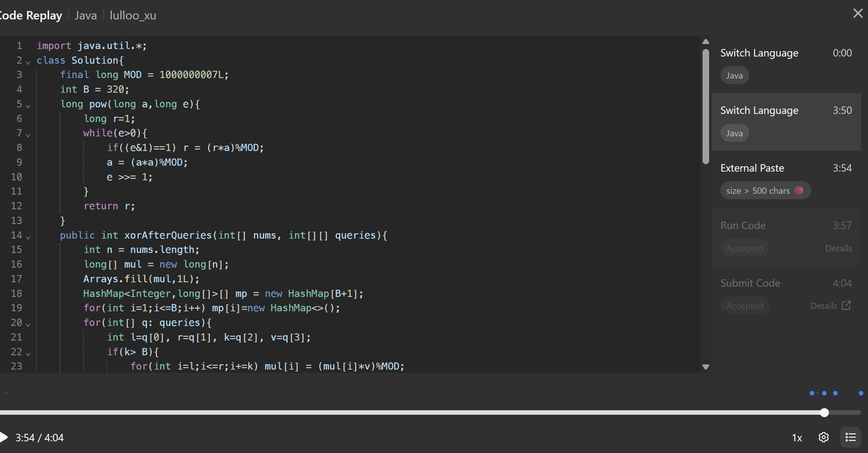This screenshot has height=453, width=868.
Task: Click the playback progress slider handle
Action: click(824, 413)
